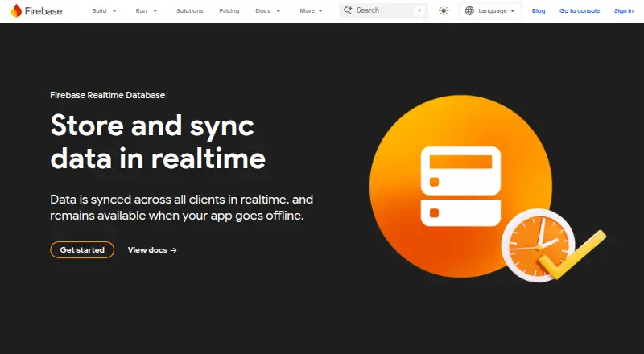Open the Docs dropdown menu
This screenshot has width=644, height=354.
(268, 11)
